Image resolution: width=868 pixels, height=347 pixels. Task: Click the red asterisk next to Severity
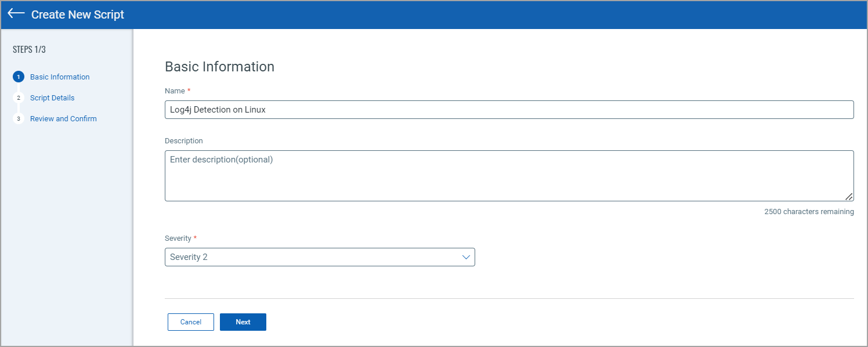pos(195,238)
